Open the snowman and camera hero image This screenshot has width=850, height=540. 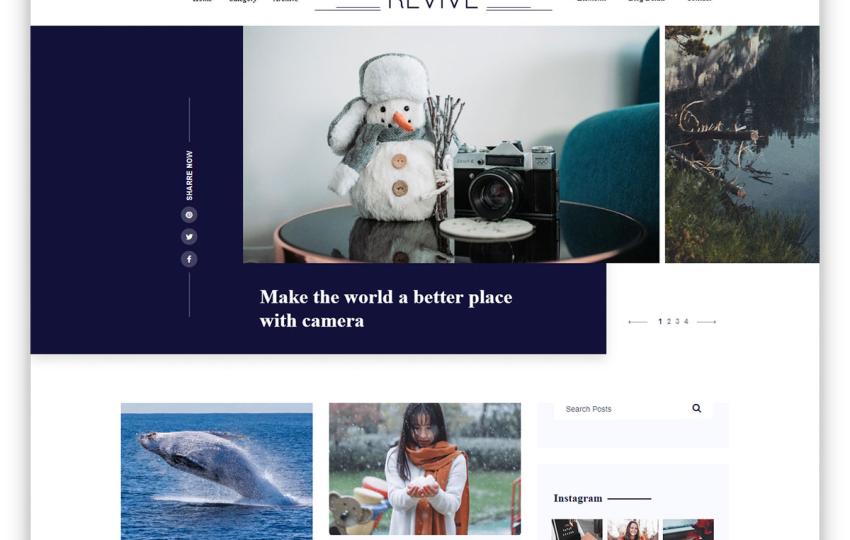coord(451,144)
